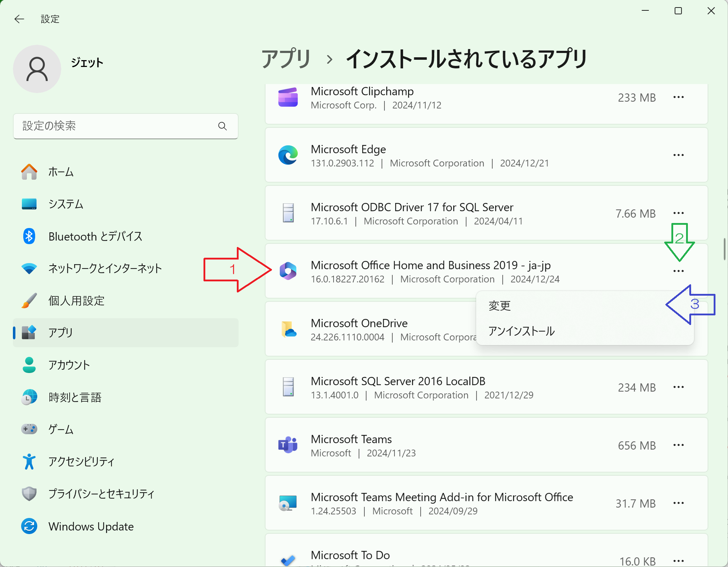Screen dimensions: 728x567
Task: Go to Bluetooth とデバイス
Action: pos(126,236)
